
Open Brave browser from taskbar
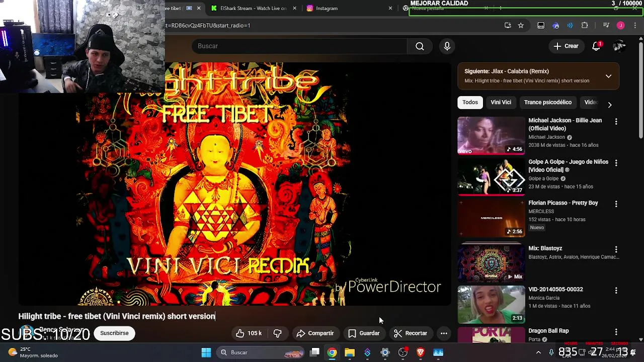click(421, 352)
